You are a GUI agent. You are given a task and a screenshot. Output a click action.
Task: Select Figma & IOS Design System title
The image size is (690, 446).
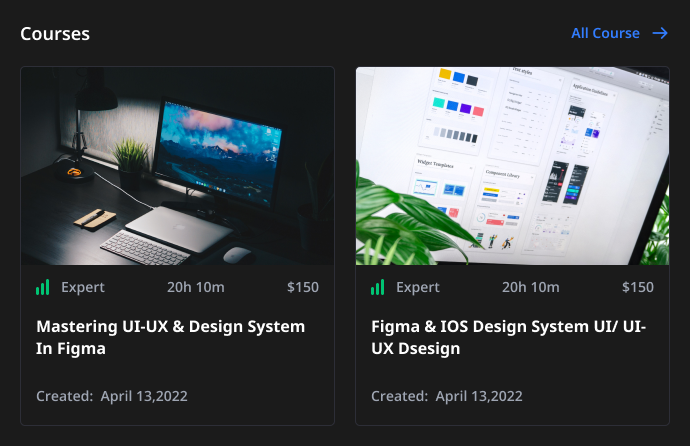pos(509,337)
